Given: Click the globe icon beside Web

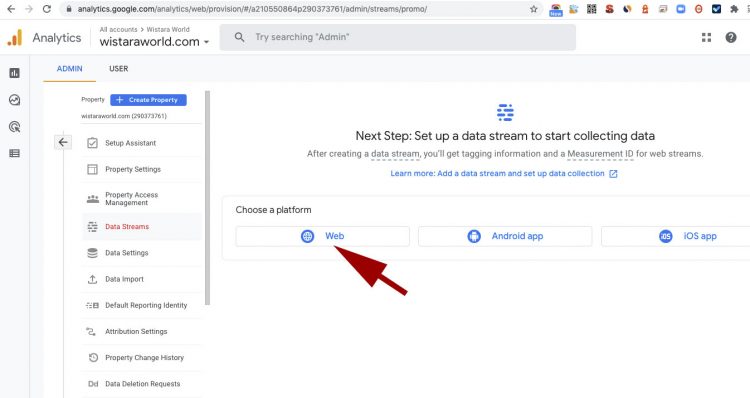Looking at the screenshot, I should (x=308, y=236).
